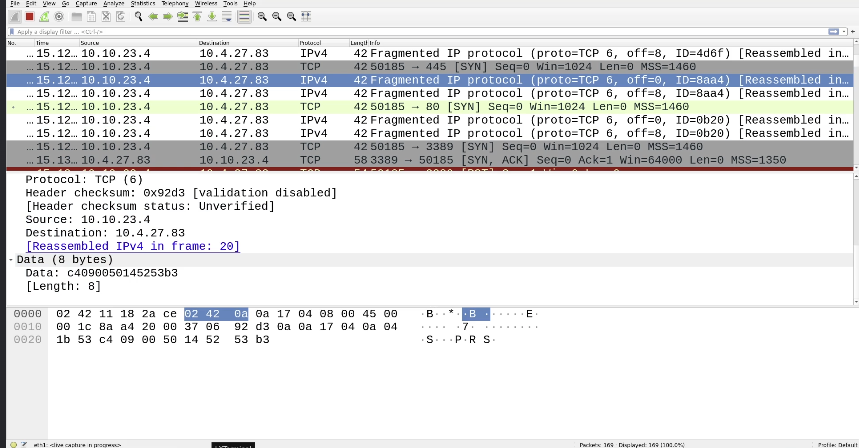The height and width of the screenshot is (448, 859).
Task: Toggle auto-scroll during live capture
Action: tap(228, 17)
